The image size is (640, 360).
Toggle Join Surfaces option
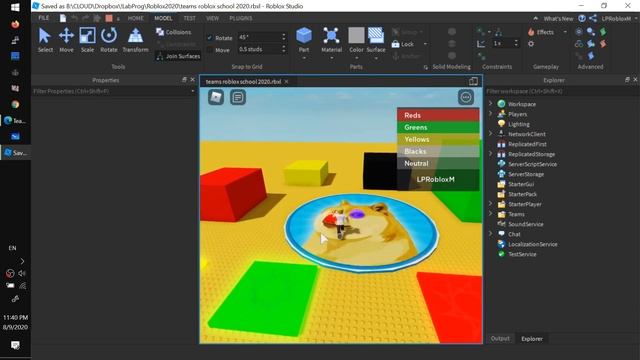(178, 56)
